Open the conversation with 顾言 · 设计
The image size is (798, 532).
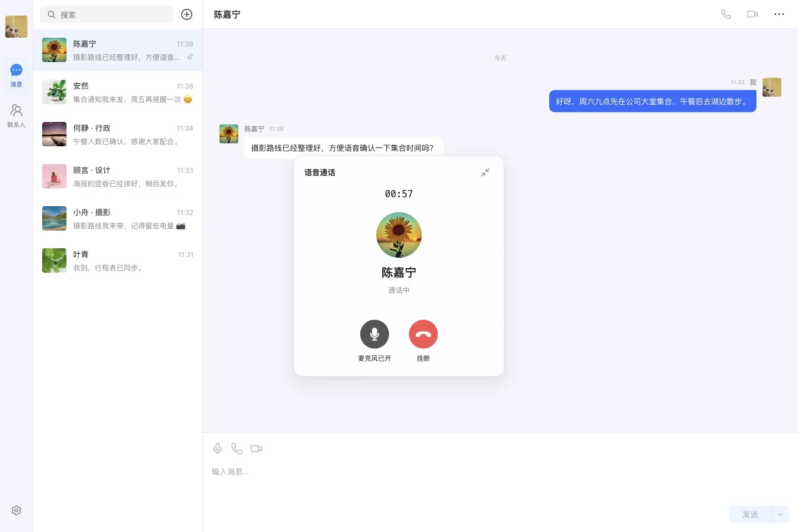point(117,176)
